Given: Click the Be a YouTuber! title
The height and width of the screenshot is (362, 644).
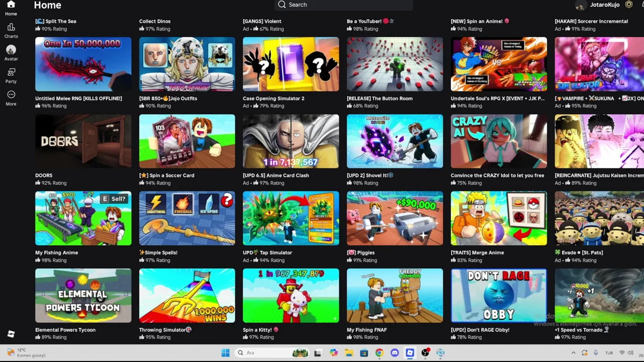Looking at the screenshot, I should pos(370,21).
